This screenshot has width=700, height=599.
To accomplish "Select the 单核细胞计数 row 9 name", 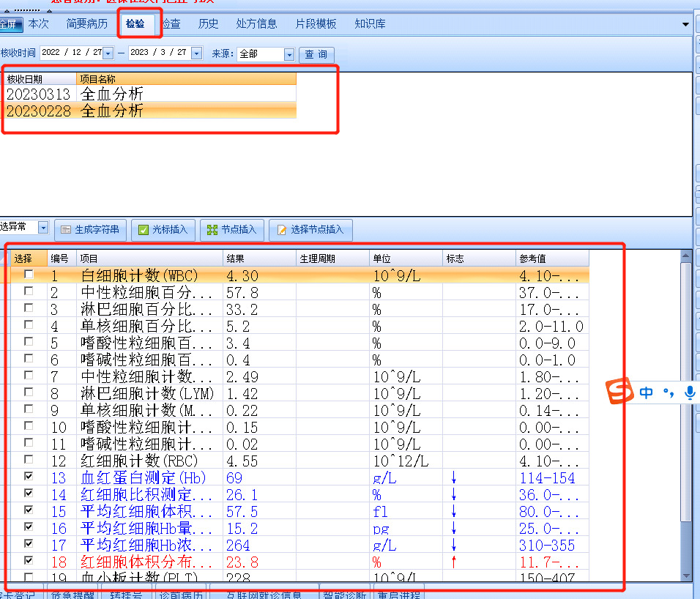I will [x=146, y=411].
